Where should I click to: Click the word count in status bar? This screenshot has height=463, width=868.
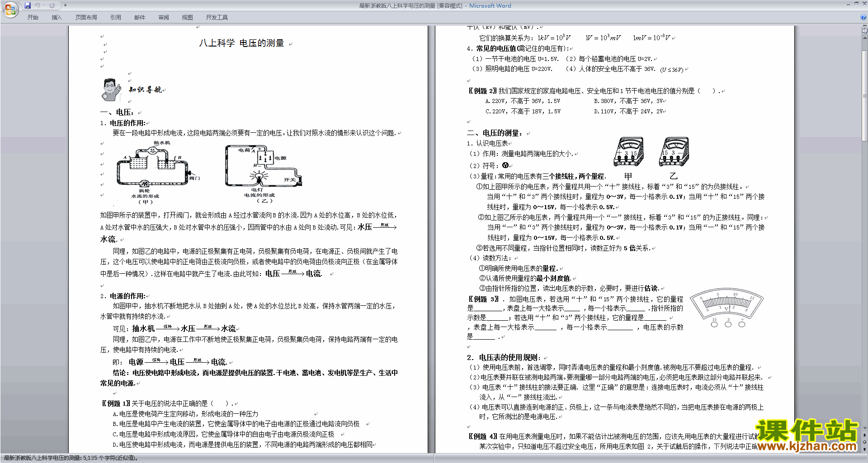(x=71, y=458)
